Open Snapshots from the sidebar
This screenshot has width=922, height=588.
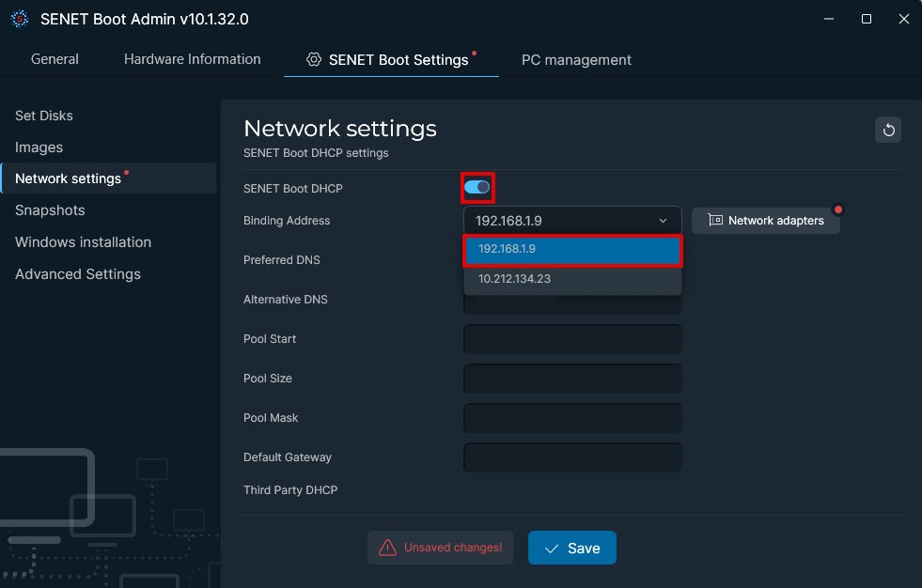[x=50, y=209]
